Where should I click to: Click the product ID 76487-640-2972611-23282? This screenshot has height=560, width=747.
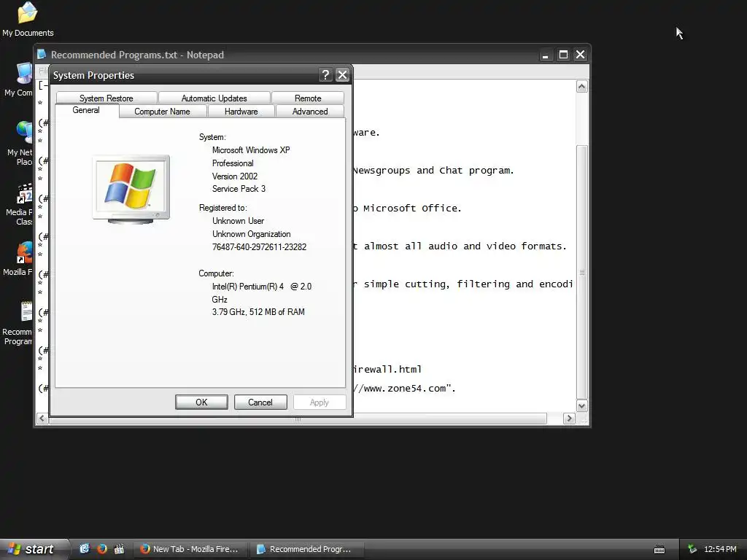(x=259, y=247)
